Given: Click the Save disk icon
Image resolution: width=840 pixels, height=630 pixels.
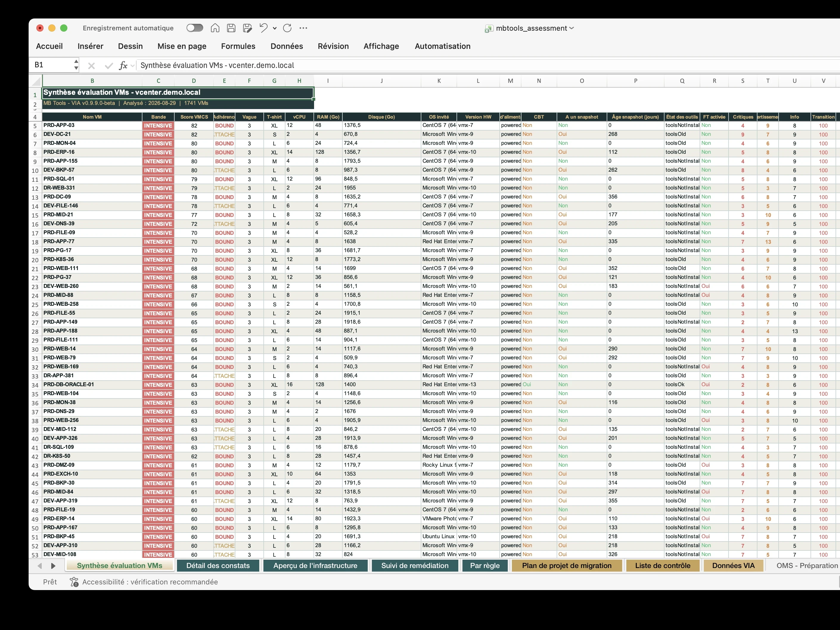Looking at the screenshot, I should point(231,28).
